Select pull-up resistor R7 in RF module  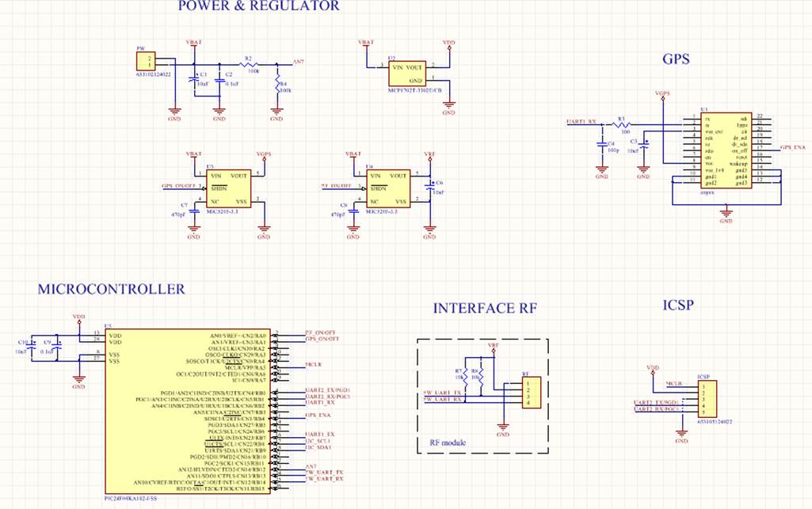pos(466,378)
